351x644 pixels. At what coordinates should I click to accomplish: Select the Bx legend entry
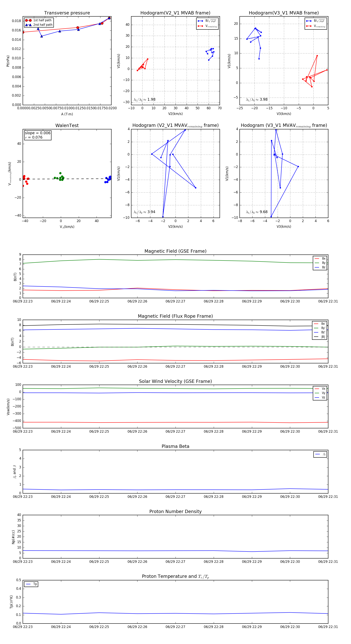click(x=320, y=259)
